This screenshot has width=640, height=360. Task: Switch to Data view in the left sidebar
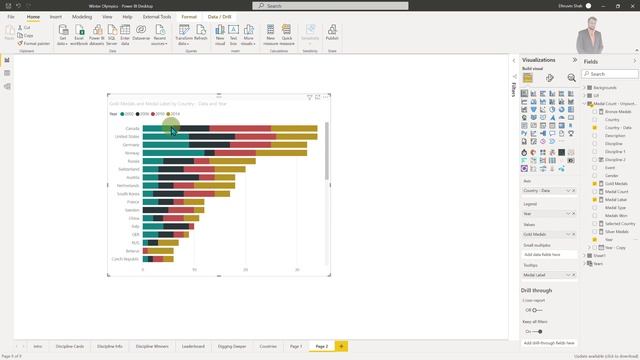pos(7,73)
